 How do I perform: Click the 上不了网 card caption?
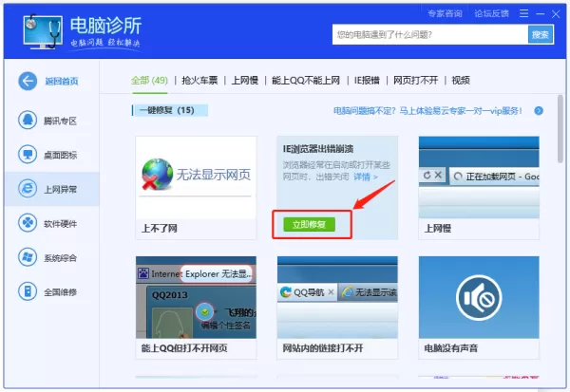click(160, 229)
